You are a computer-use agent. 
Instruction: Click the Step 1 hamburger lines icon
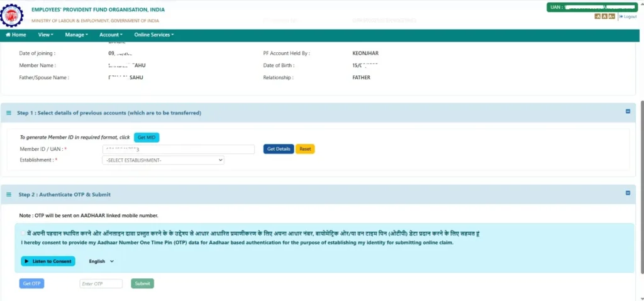point(9,113)
